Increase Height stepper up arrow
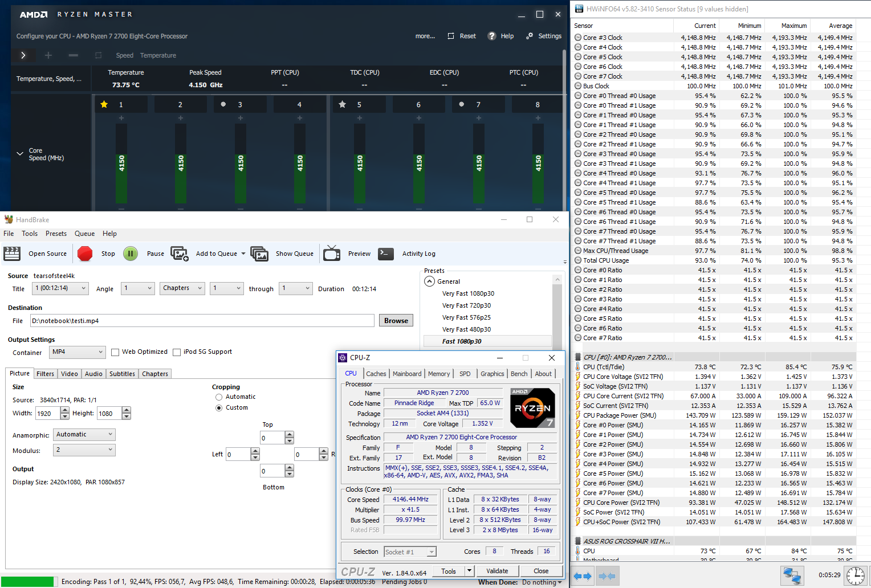871x588 pixels. coord(127,410)
